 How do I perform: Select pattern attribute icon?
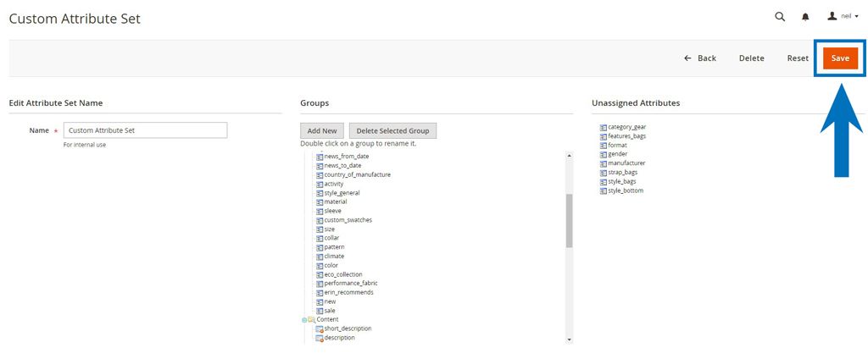pos(320,247)
